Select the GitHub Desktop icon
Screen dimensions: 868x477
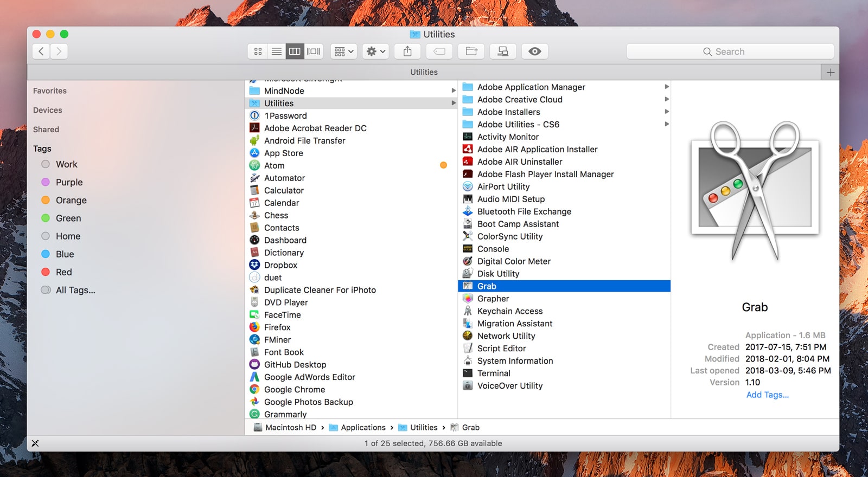click(x=254, y=365)
